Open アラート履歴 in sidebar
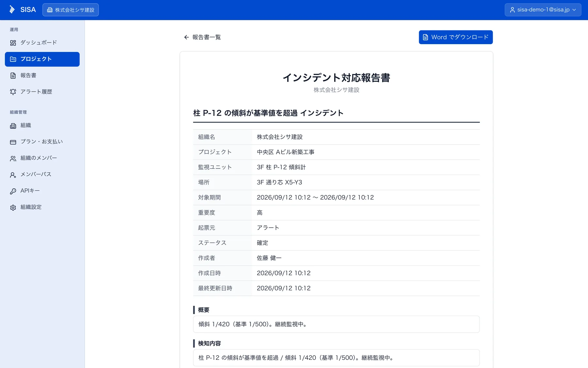588x368 pixels. pos(42,92)
